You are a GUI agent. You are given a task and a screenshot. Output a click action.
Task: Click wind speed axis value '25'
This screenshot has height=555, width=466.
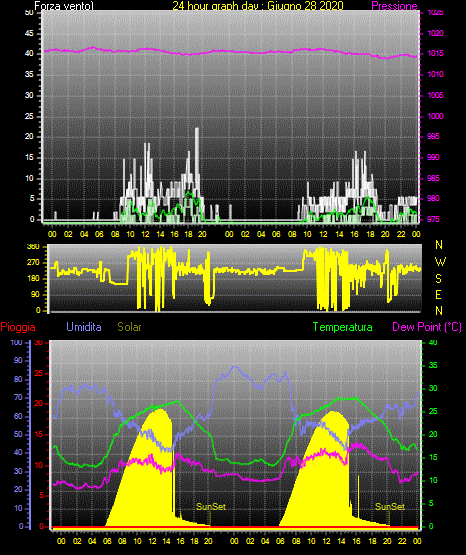[29, 116]
